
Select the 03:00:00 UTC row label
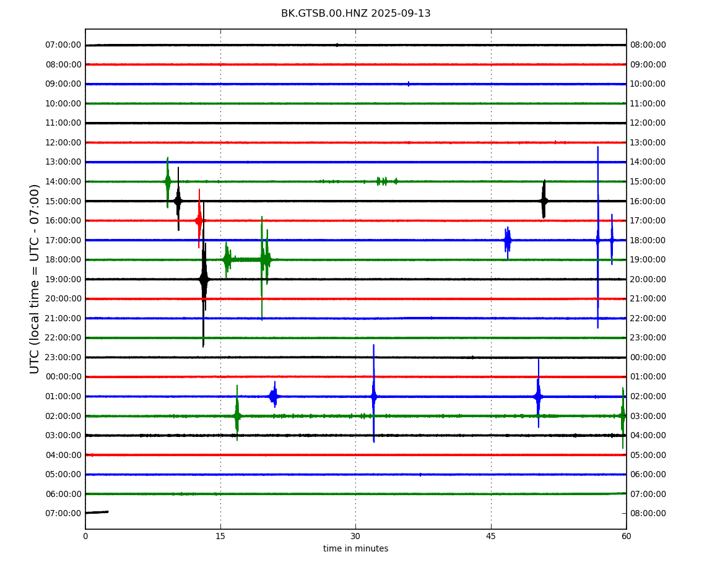[63, 436]
